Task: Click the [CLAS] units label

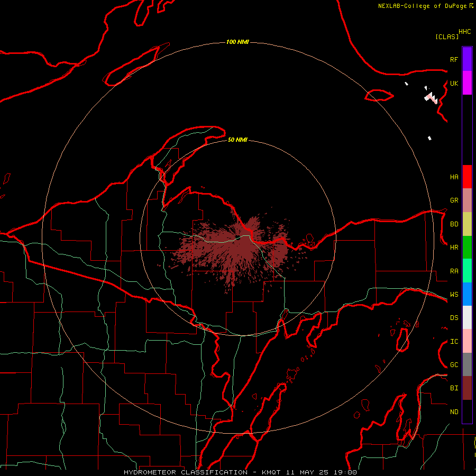Action: (x=447, y=36)
